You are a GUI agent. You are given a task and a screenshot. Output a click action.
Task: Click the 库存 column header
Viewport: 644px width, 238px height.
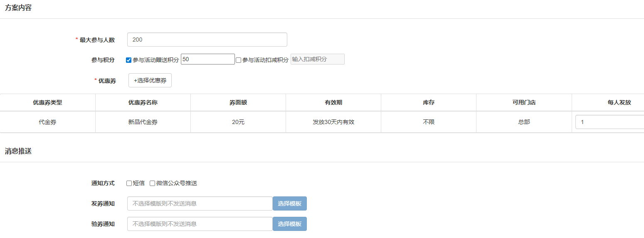point(428,102)
